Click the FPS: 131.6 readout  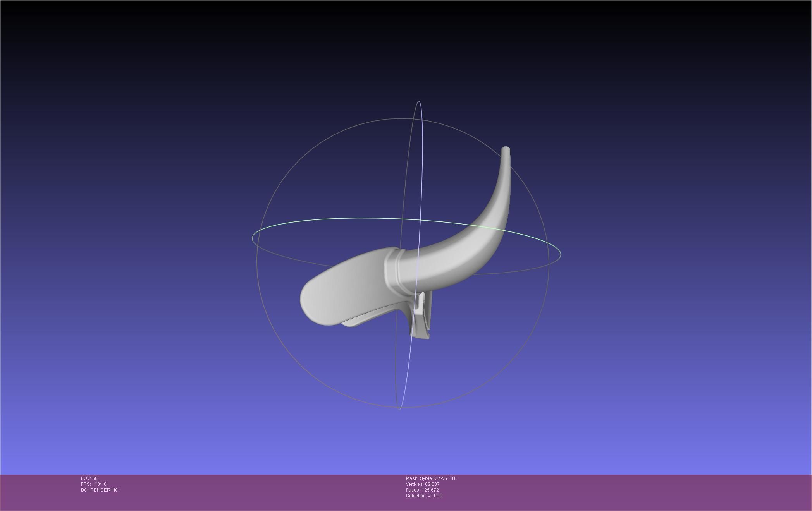coord(94,484)
